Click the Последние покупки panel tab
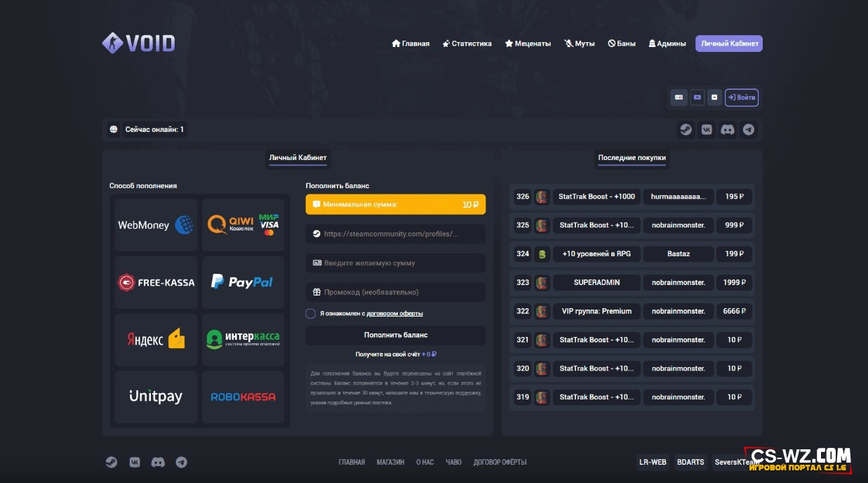 pos(632,158)
